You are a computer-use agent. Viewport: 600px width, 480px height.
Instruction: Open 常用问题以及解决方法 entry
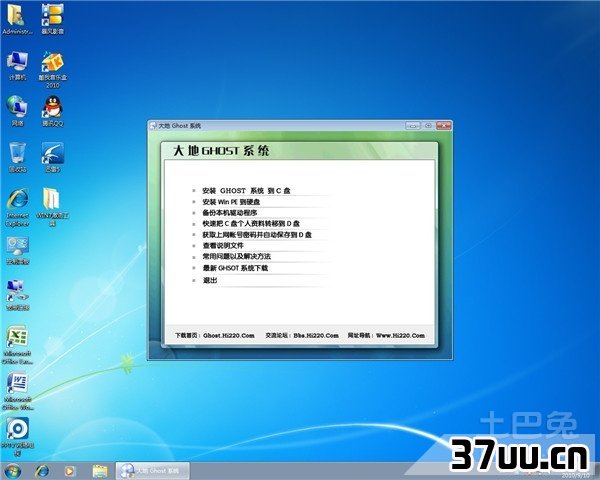point(236,256)
